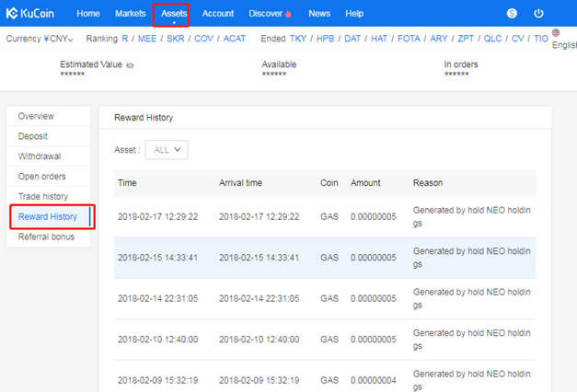Expand the Asset ALL dropdown
Screen dimensions: 577x392
point(167,149)
